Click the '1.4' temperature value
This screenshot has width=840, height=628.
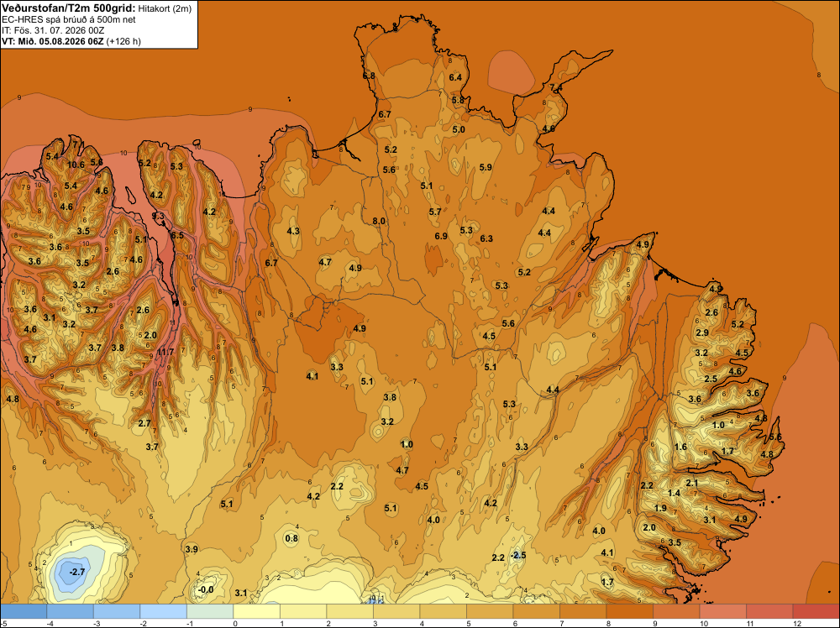pos(674,493)
